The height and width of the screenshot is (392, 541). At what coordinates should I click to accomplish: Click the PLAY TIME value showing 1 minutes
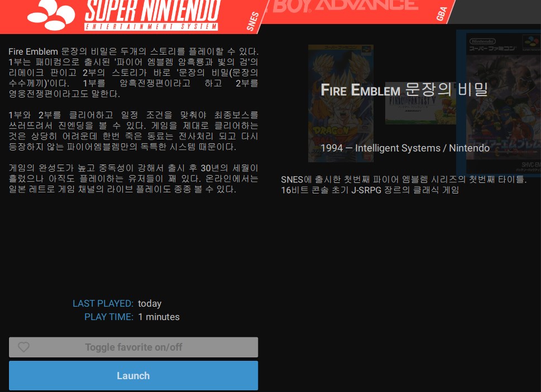(159, 317)
